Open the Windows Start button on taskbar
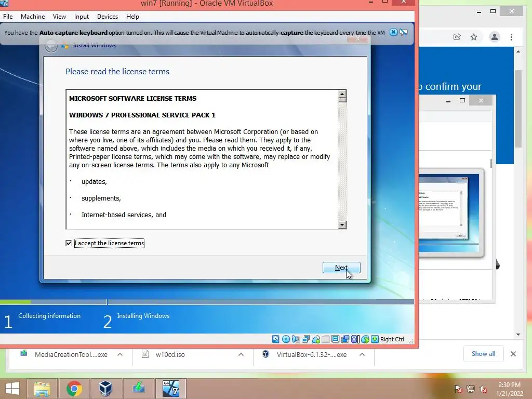 pyautogui.click(x=12, y=389)
